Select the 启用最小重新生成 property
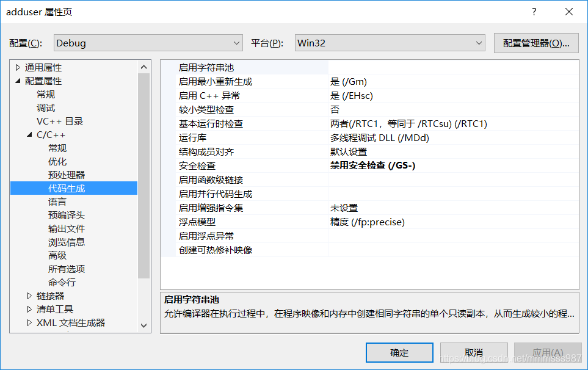This screenshot has height=370, width=588. (216, 82)
